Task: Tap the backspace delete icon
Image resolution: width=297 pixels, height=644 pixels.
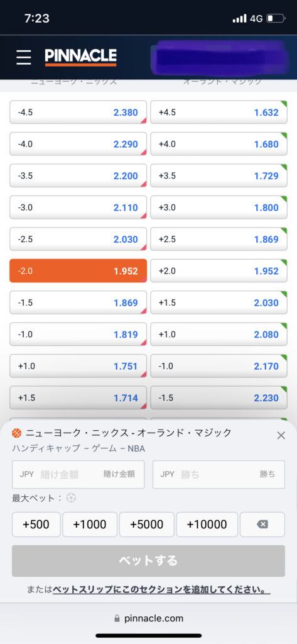Action: pyautogui.click(x=262, y=525)
